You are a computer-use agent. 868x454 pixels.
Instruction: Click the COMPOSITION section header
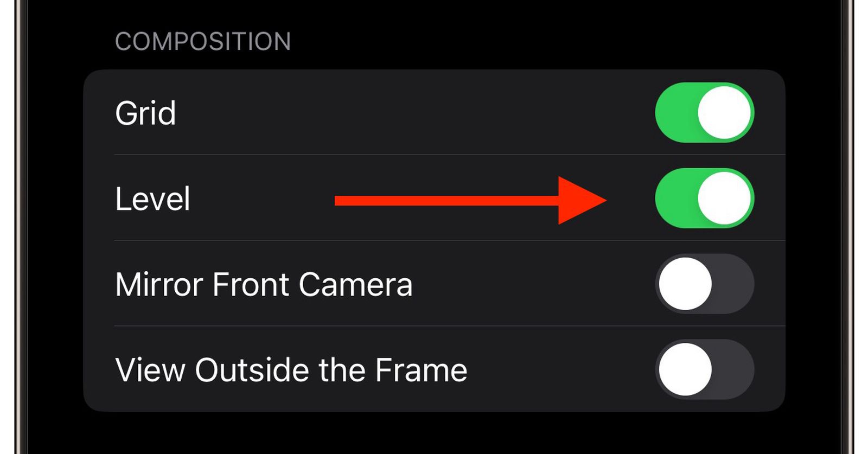(203, 42)
